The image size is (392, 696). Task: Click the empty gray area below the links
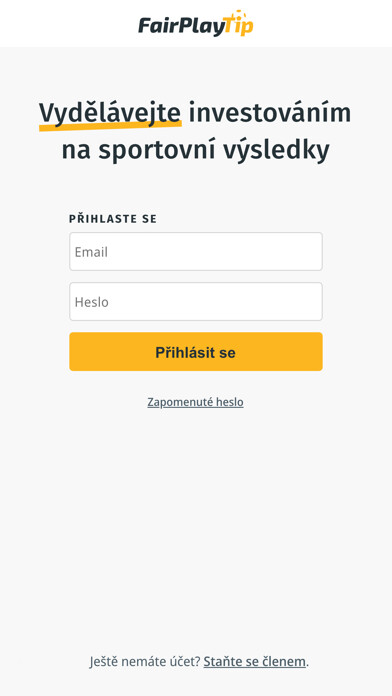(x=196, y=533)
